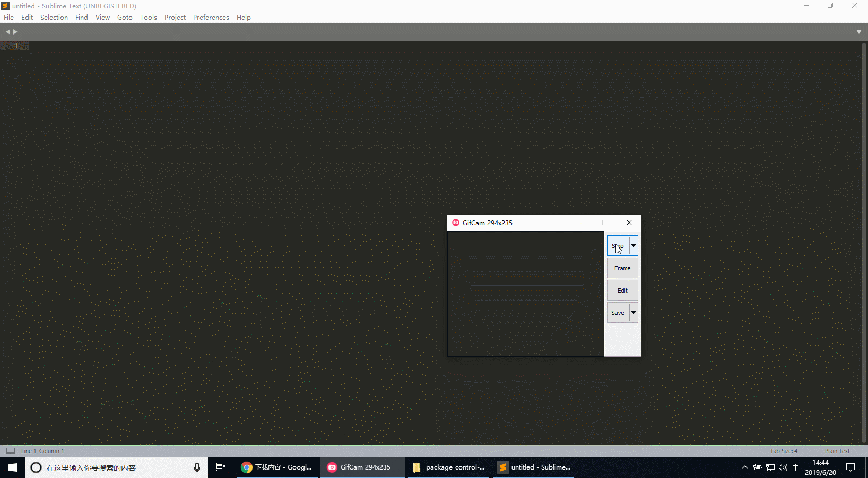Open the Goto menu

tap(125, 18)
